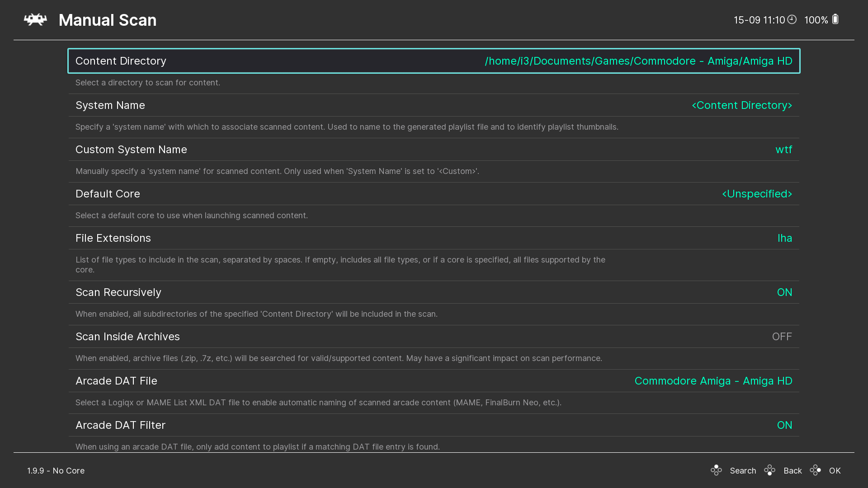Click the custom system name value 'wtf'
The width and height of the screenshot is (868, 488).
[783, 150]
